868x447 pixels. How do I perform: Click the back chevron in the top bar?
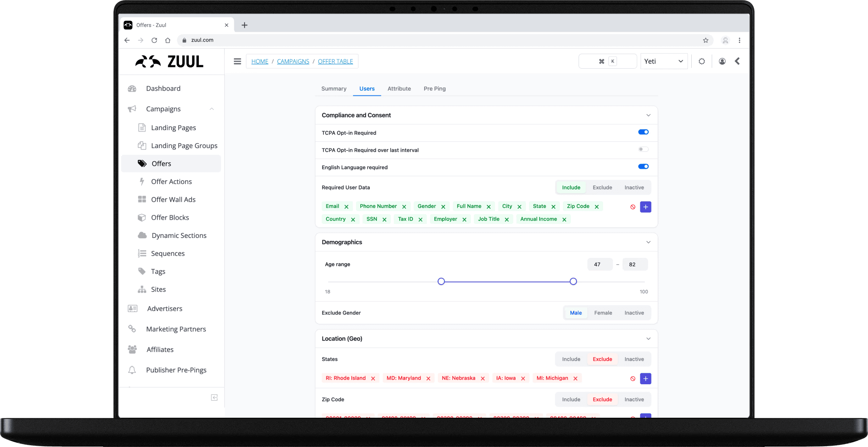click(737, 61)
